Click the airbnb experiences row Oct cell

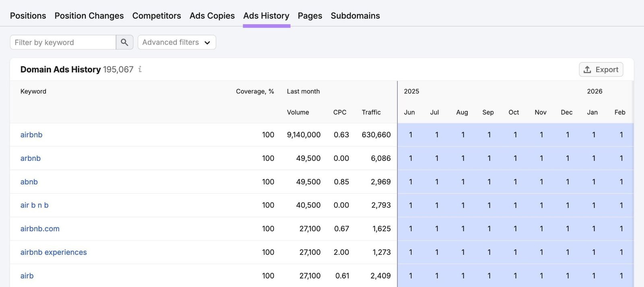515,252
